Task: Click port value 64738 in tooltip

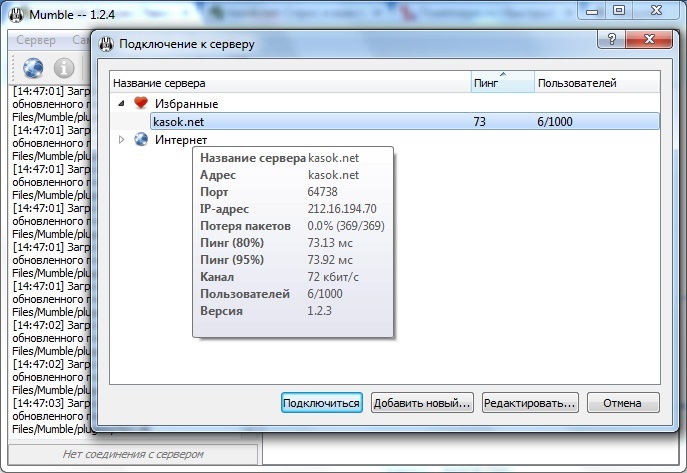Action: pos(322,191)
